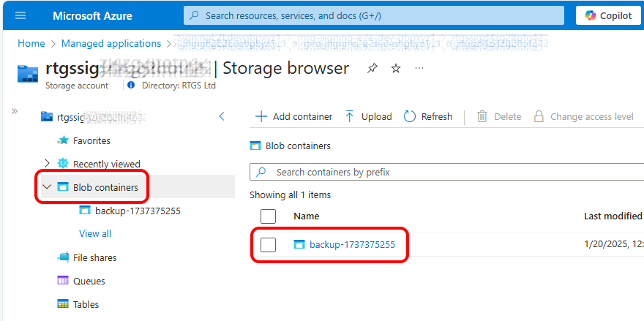
Task: Collapse the Blob containers tree node
Action: point(48,187)
